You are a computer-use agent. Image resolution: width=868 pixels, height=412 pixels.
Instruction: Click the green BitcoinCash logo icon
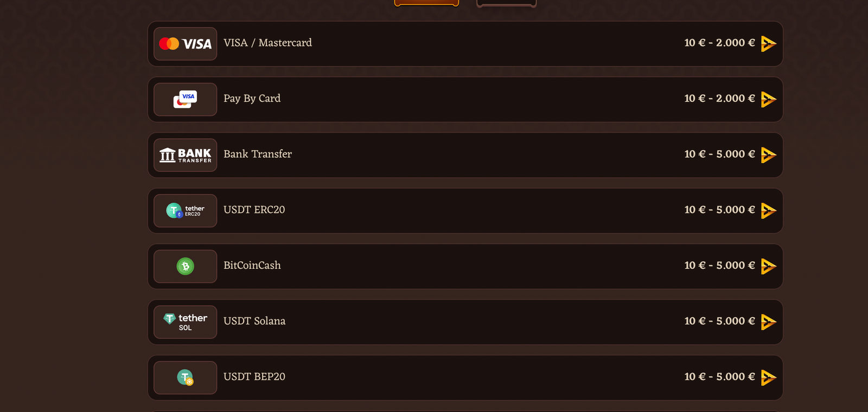185,266
